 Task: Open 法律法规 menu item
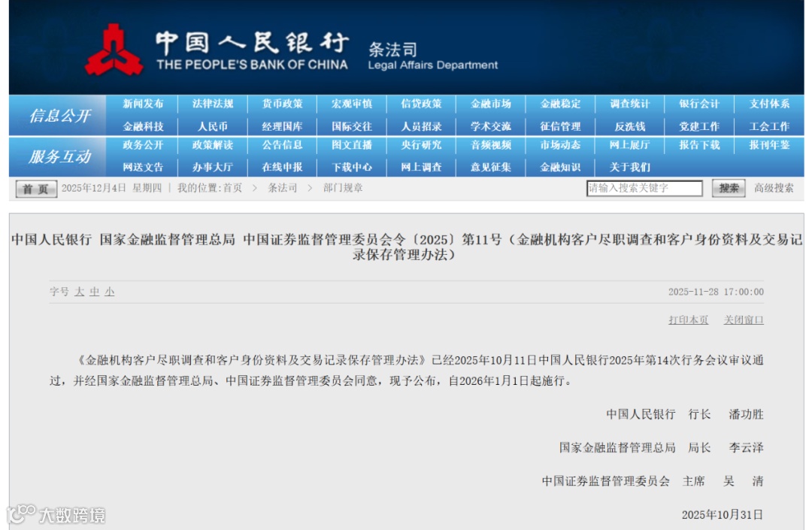[213, 104]
